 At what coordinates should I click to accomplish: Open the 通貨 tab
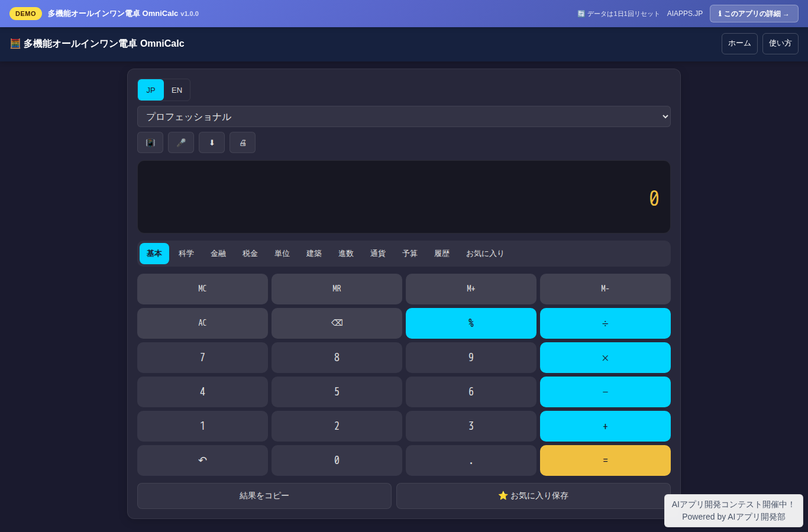pyautogui.click(x=378, y=254)
